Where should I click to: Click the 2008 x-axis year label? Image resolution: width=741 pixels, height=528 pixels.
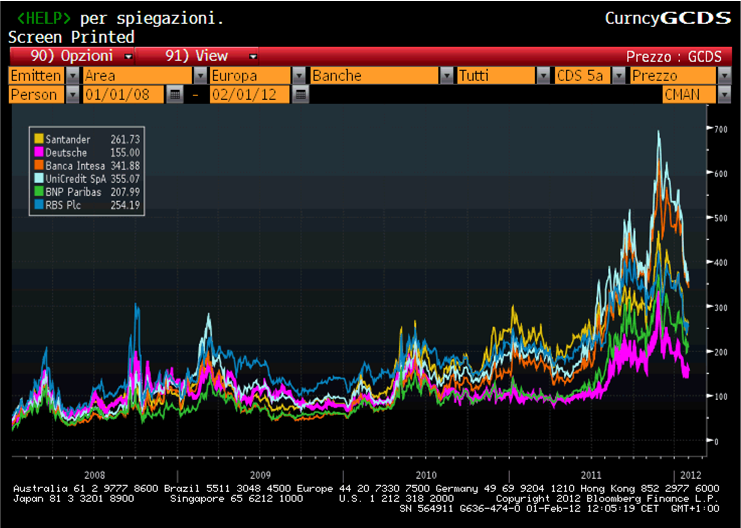pyautogui.click(x=95, y=475)
